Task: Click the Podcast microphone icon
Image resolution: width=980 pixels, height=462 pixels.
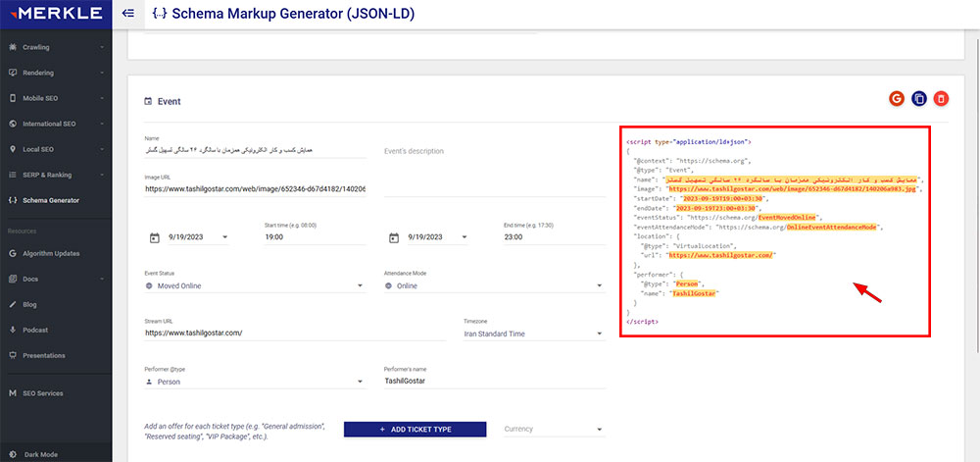Action: (13, 330)
